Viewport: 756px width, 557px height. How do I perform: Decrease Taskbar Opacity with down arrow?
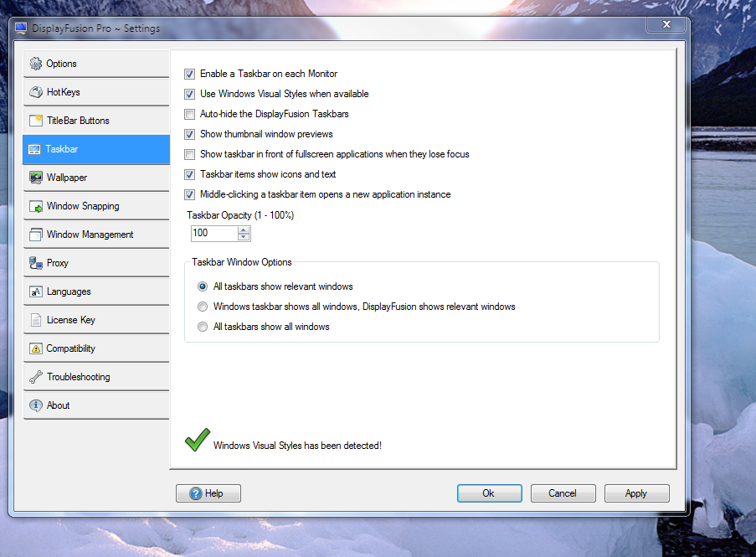pyautogui.click(x=244, y=237)
